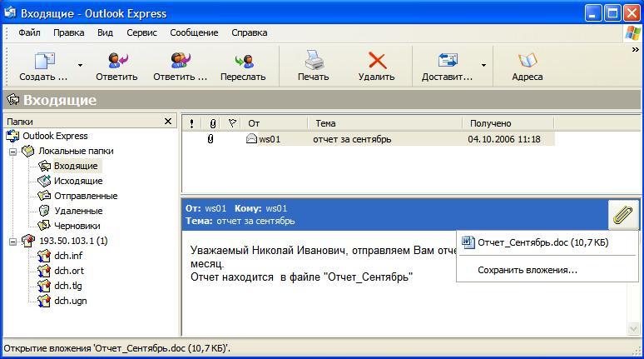This screenshot has width=644, height=359.
Task: Click the large paperclip attachment button in preview
Action: 623,215
